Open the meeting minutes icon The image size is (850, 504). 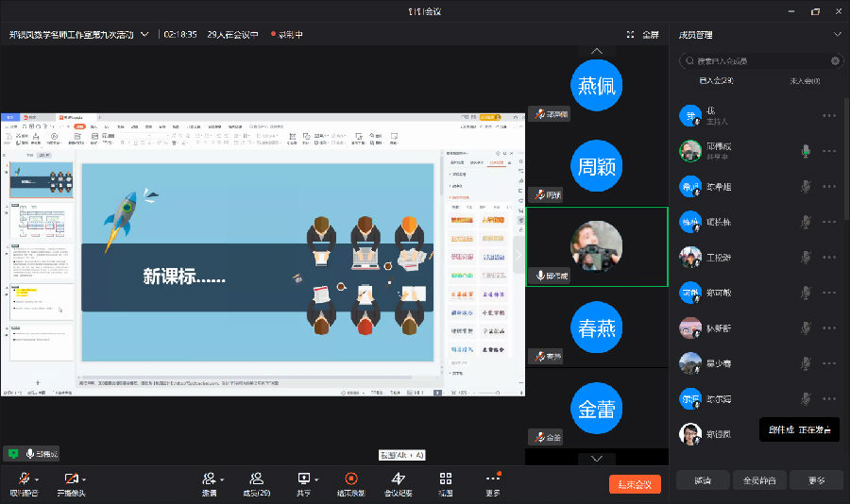[x=398, y=479]
